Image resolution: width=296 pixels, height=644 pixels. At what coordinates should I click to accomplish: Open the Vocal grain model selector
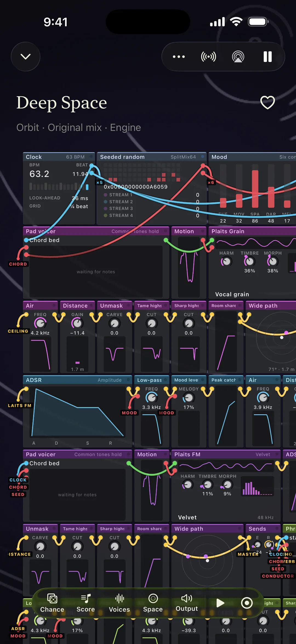[x=232, y=294]
